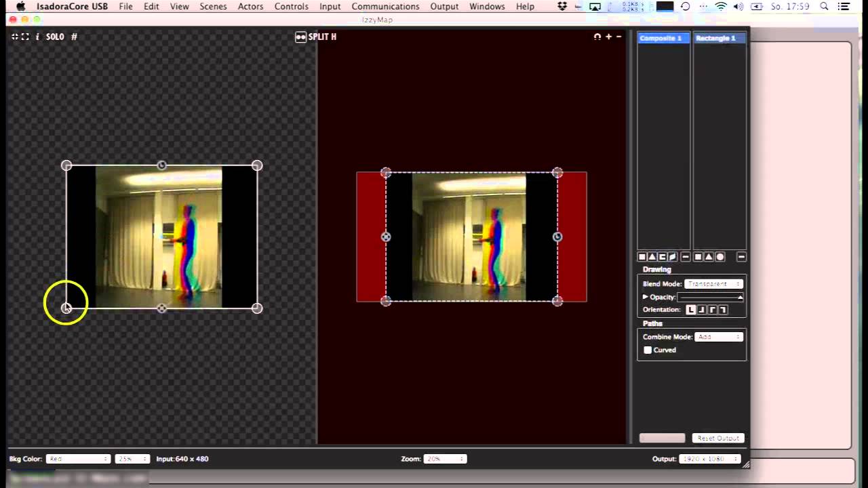
Task: Click the input video thumbnail
Action: pos(161,237)
